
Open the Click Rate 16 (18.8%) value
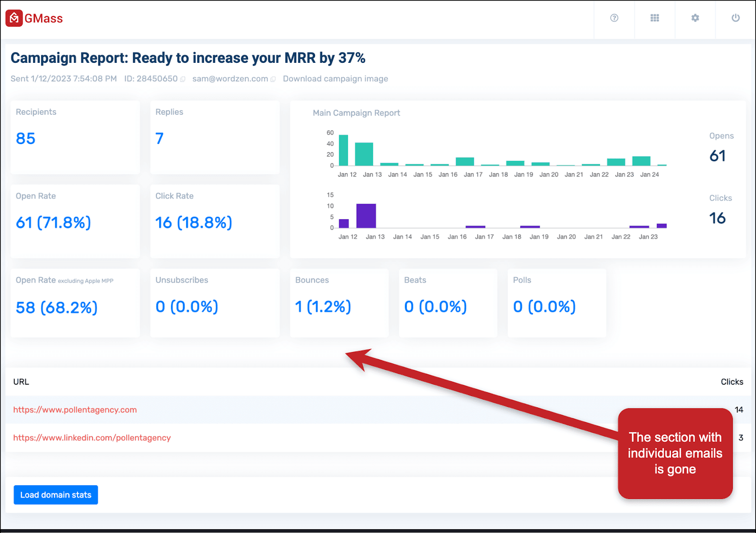pos(194,223)
